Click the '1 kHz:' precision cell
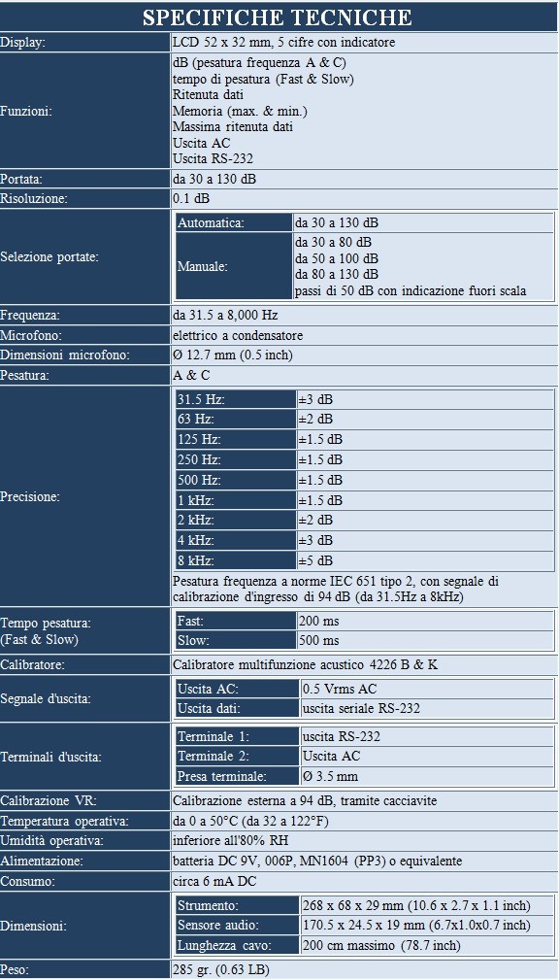This screenshot has width=559, height=980. coord(236,500)
